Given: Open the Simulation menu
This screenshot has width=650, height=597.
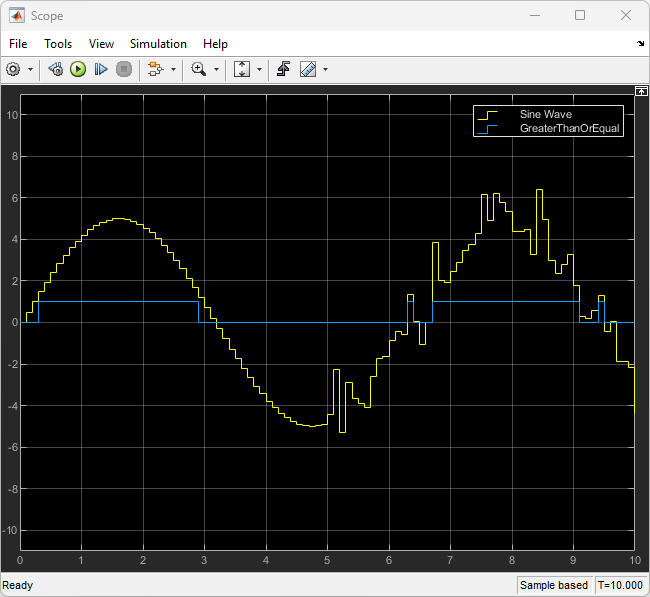Looking at the screenshot, I should point(158,44).
